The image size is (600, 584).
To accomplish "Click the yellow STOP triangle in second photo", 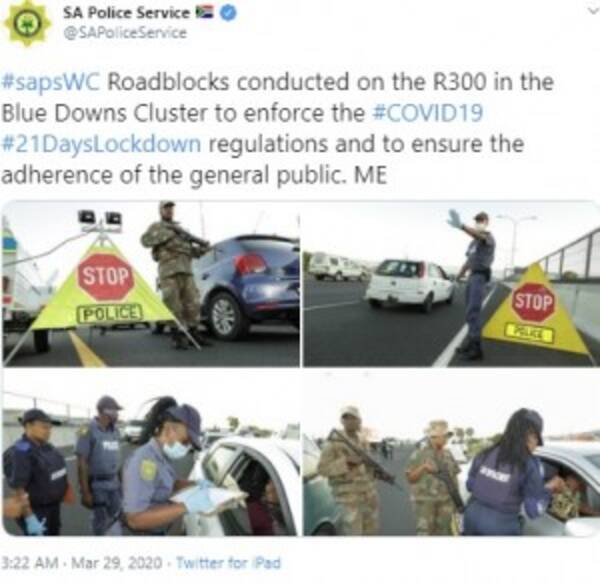I will click(535, 310).
